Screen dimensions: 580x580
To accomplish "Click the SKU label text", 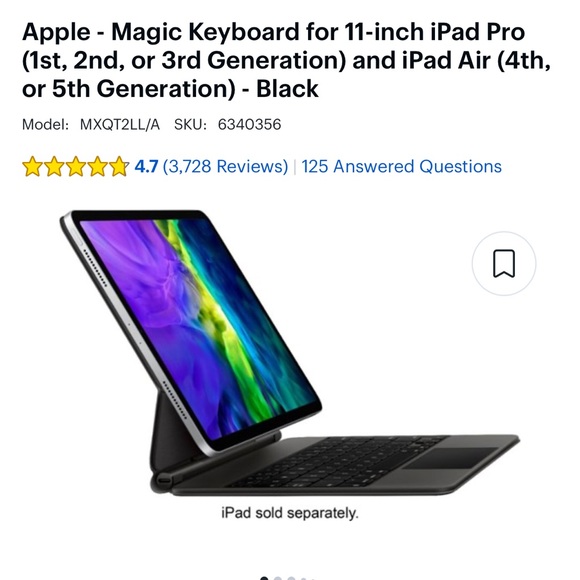I will 190,125.
